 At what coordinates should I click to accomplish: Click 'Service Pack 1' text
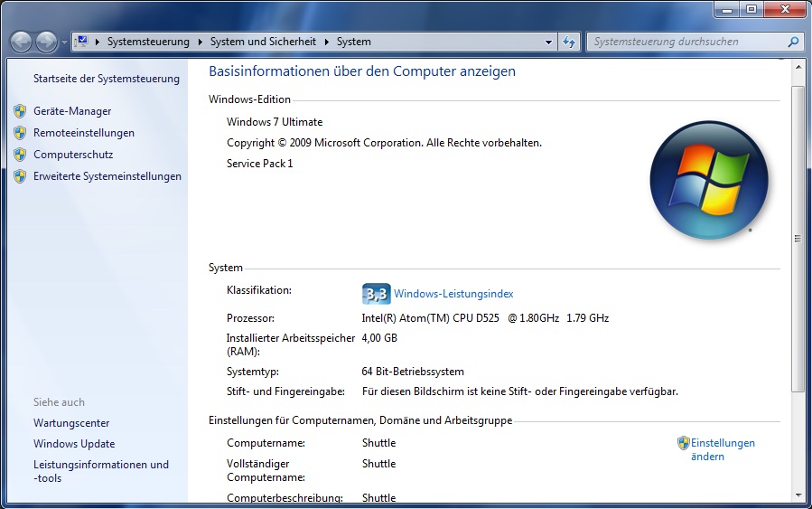(259, 164)
